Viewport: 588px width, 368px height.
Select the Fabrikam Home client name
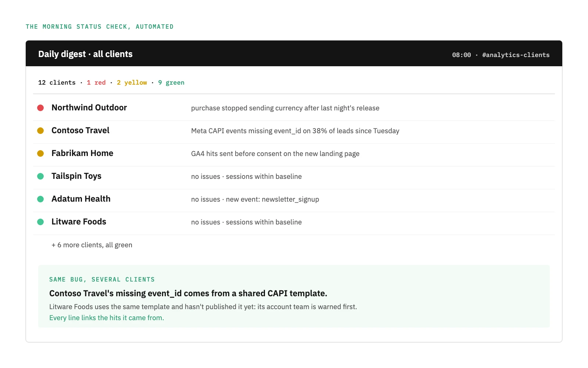click(x=82, y=153)
